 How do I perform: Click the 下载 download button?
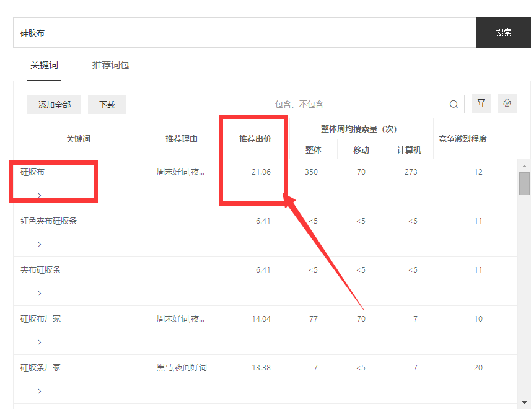coord(107,104)
